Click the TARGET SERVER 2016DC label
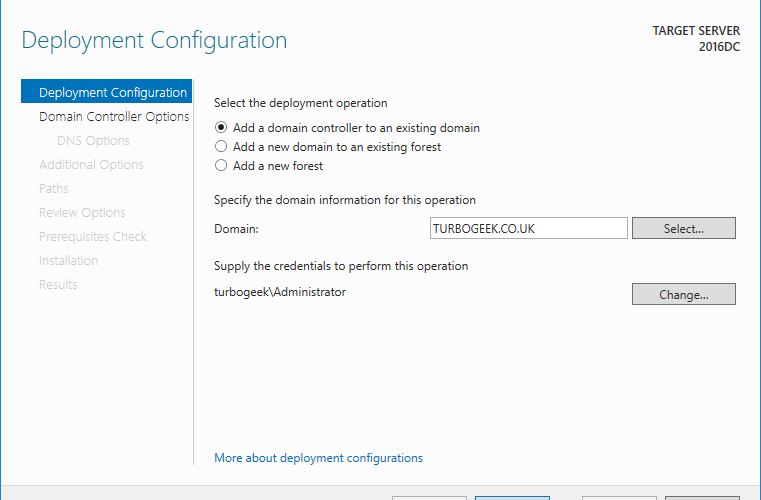 (x=696, y=39)
